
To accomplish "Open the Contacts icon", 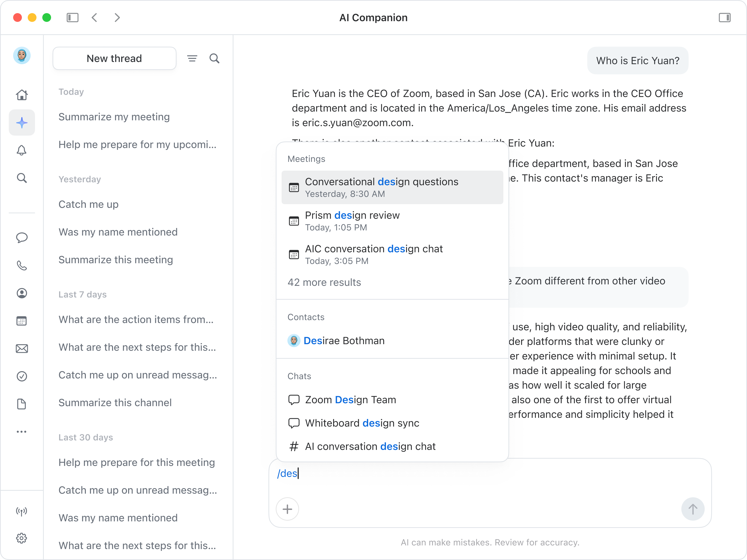I will coord(22,293).
